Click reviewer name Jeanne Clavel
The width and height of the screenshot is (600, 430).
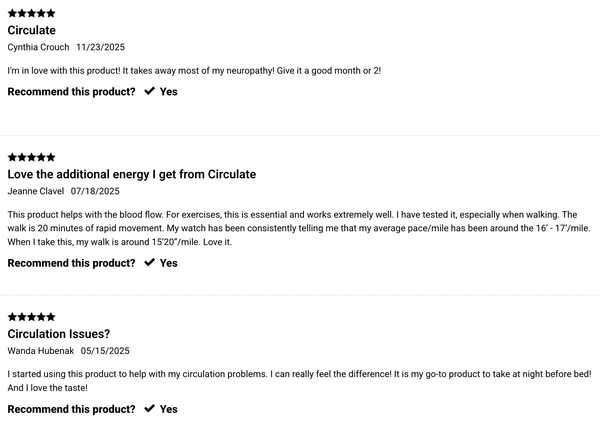pyautogui.click(x=36, y=191)
